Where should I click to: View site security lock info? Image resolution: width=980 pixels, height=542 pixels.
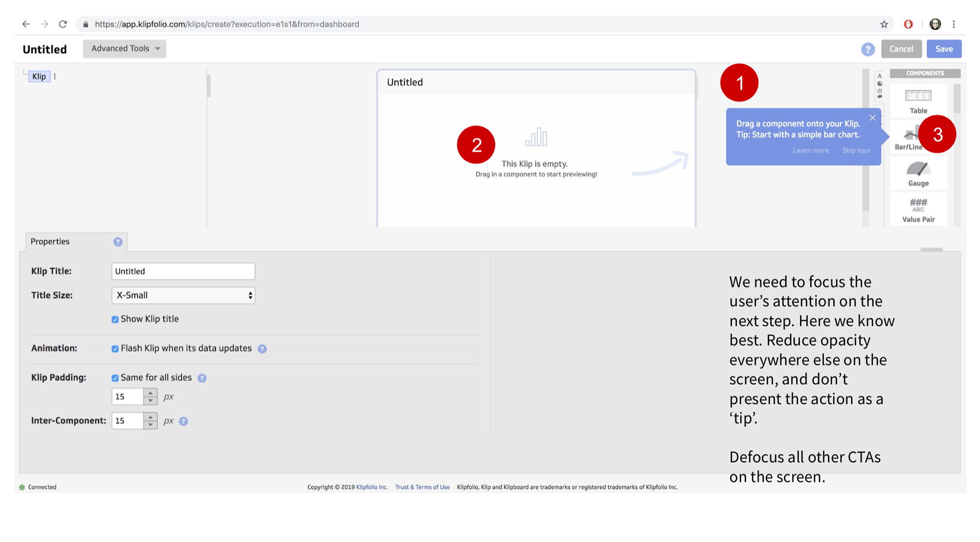pyautogui.click(x=86, y=24)
